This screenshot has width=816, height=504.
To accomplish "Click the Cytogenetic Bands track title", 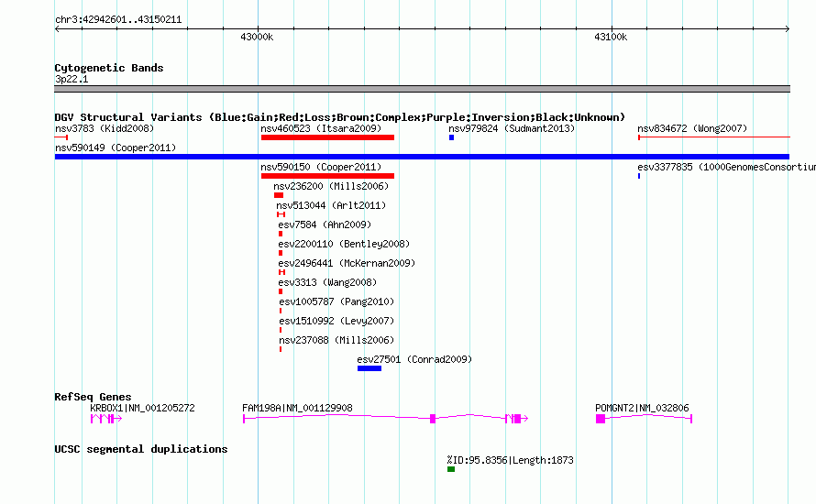I will (109, 68).
